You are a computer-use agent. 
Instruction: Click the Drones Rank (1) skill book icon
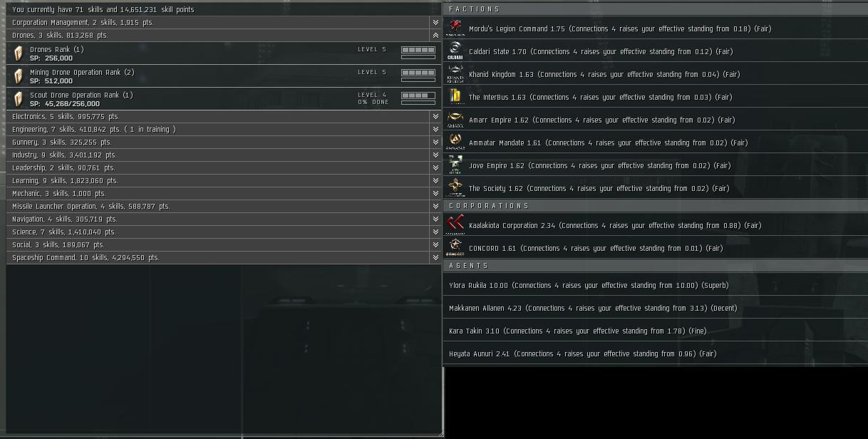point(19,53)
